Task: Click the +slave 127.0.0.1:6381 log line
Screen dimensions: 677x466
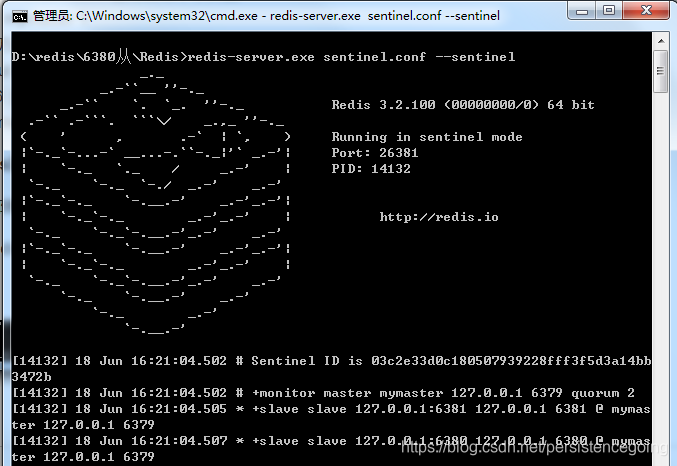Action: pyautogui.click(x=331, y=417)
